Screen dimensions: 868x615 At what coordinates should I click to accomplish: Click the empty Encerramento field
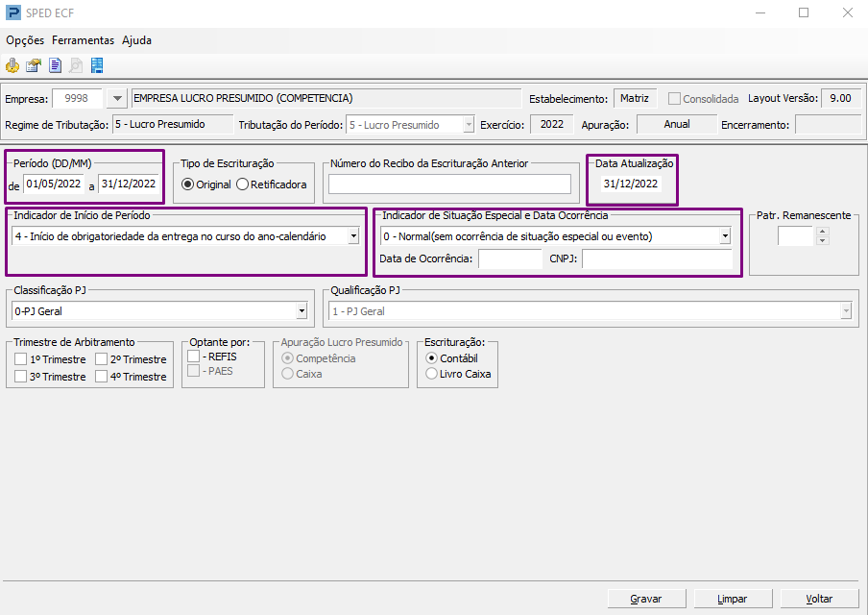pyautogui.click(x=828, y=124)
